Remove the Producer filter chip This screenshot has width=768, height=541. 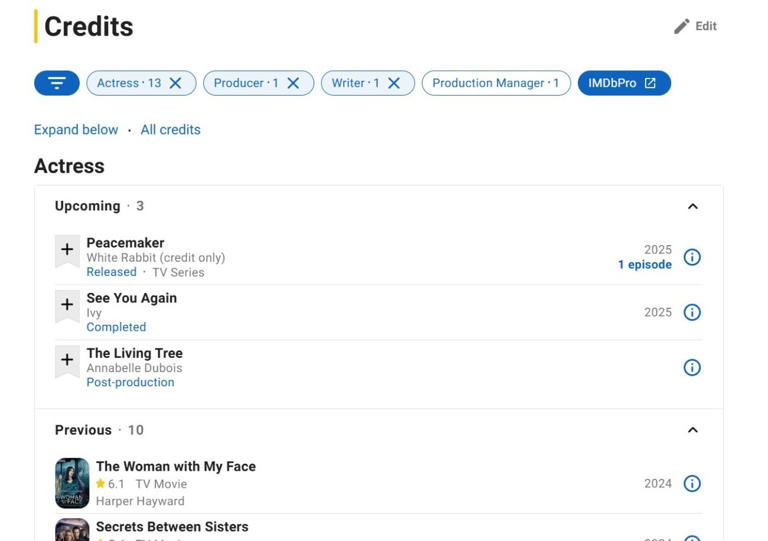click(x=293, y=83)
